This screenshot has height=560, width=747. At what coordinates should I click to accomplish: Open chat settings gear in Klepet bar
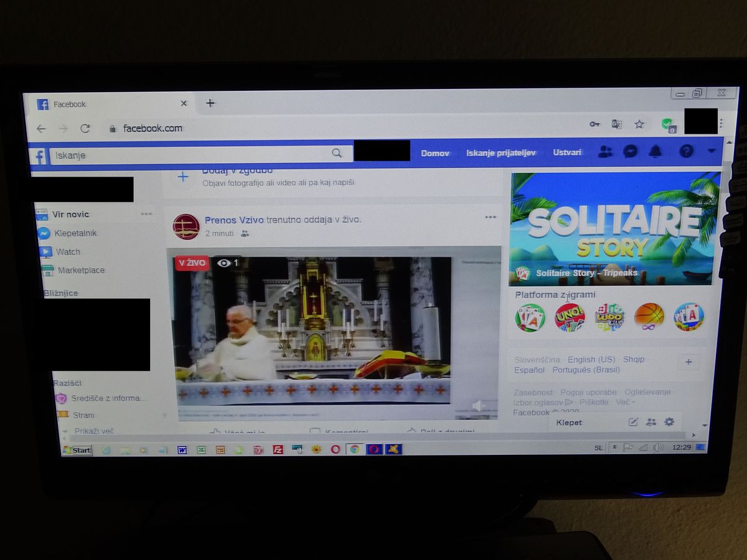[x=669, y=422]
